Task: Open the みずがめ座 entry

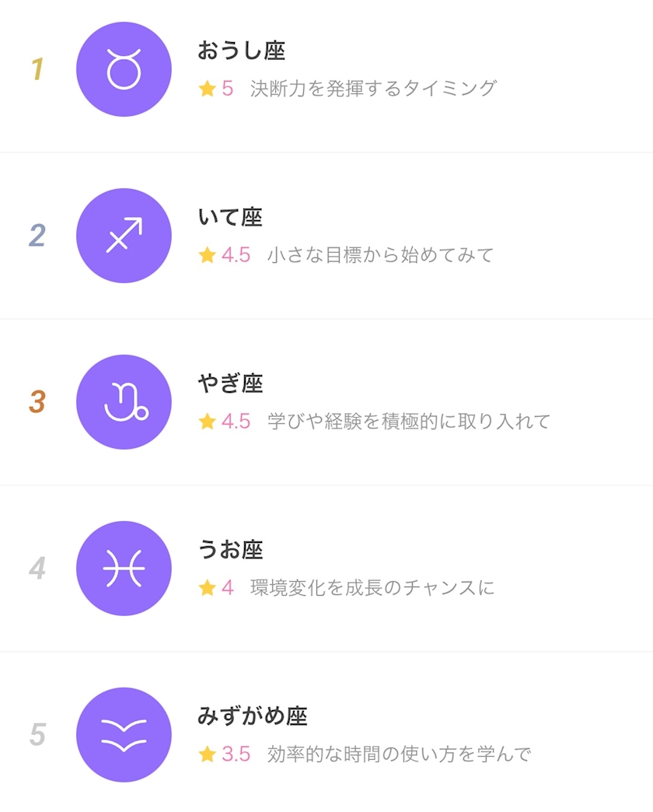Action: (x=253, y=717)
